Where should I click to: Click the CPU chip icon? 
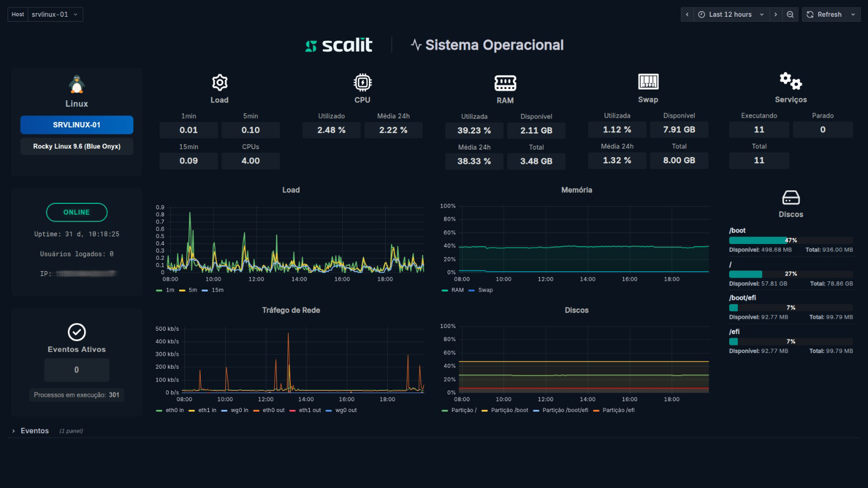[x=362, y=82]
